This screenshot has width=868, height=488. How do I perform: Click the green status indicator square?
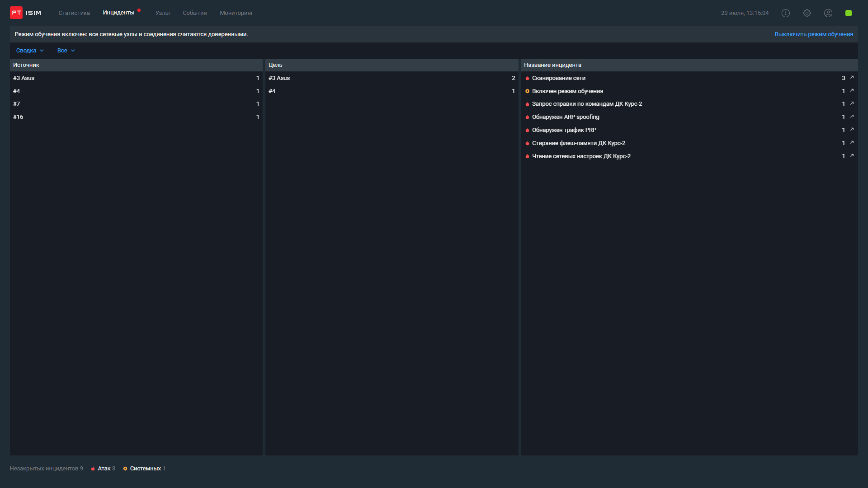pos(849,13)
